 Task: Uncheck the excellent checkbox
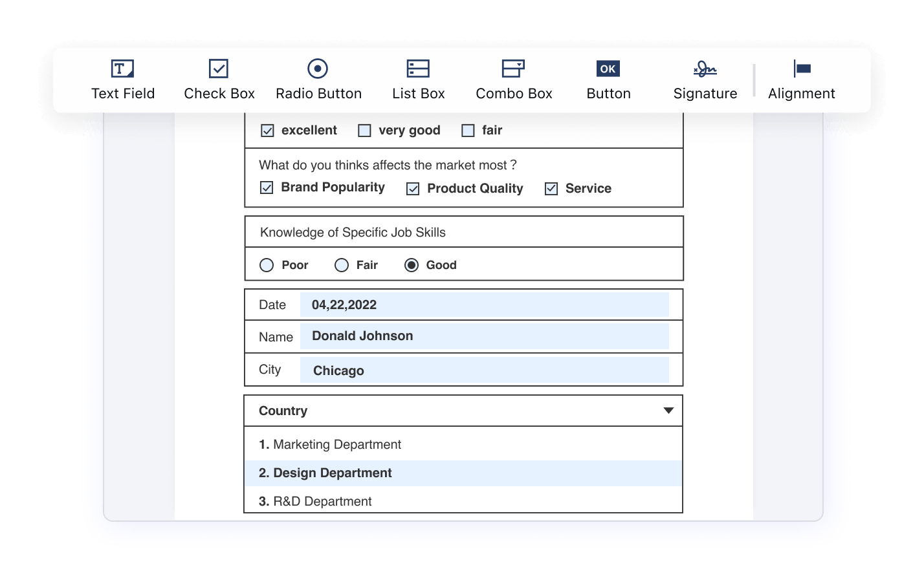(x=267, y=131)
